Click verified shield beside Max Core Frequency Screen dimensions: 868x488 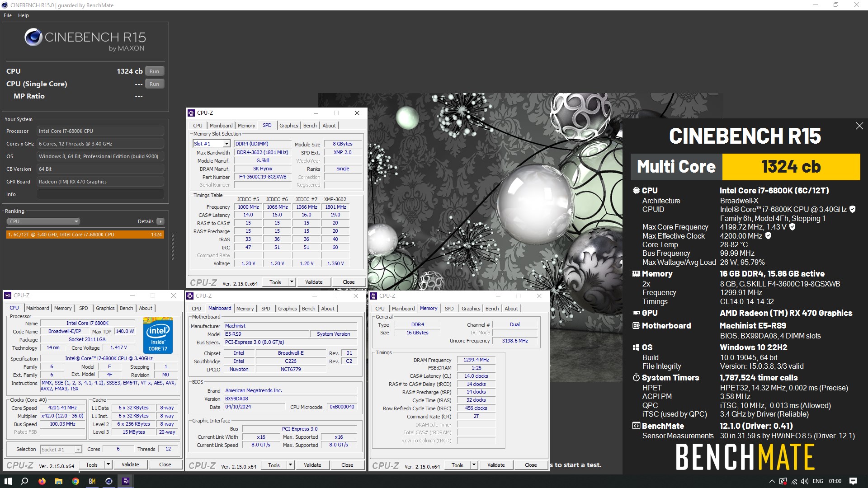792,227
